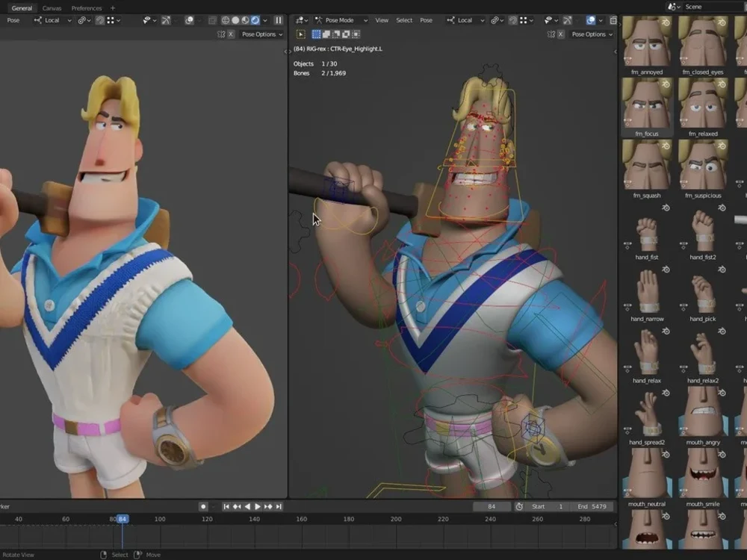This screenshot has height=560, width=747.
Task: Open Pose Options dropdown in left viewport
Action: click(x=261, y=34)
